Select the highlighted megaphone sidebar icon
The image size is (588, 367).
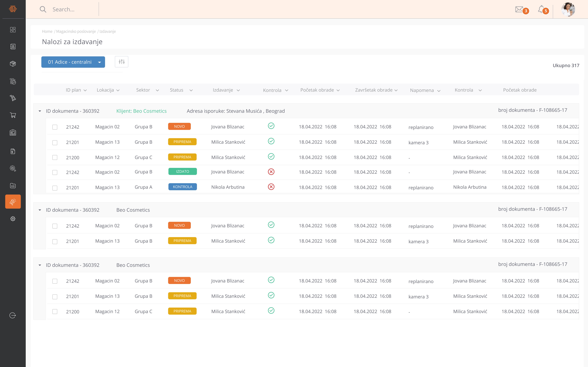(x=13, y=201)
